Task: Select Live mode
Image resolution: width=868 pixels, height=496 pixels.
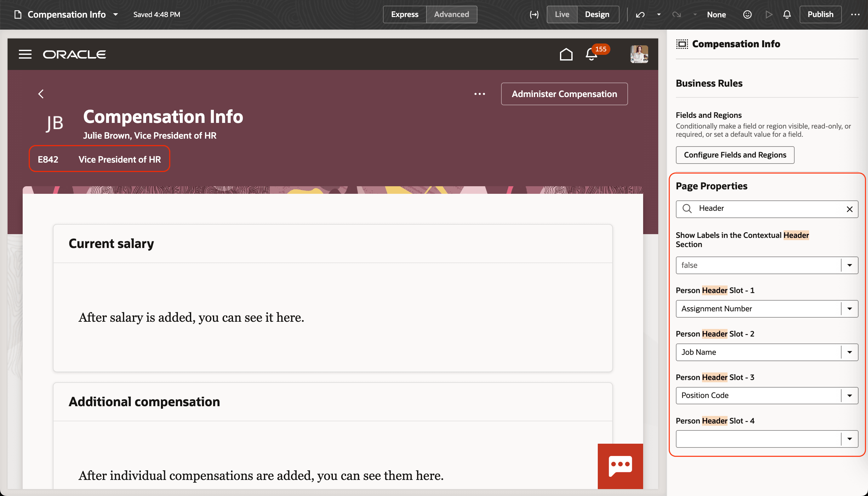Action: pos(561,14)
